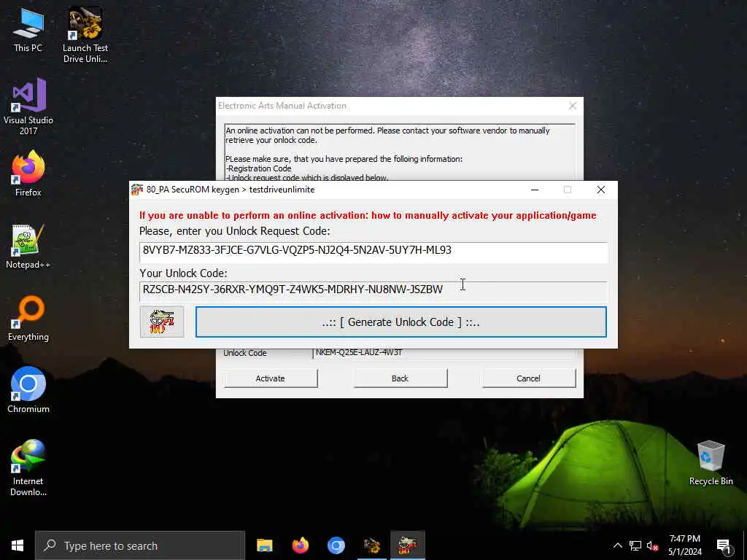Open File Explorer from the taskbar
The width and height of the screenshot is (747, 560).
click(x=264, y=545)
